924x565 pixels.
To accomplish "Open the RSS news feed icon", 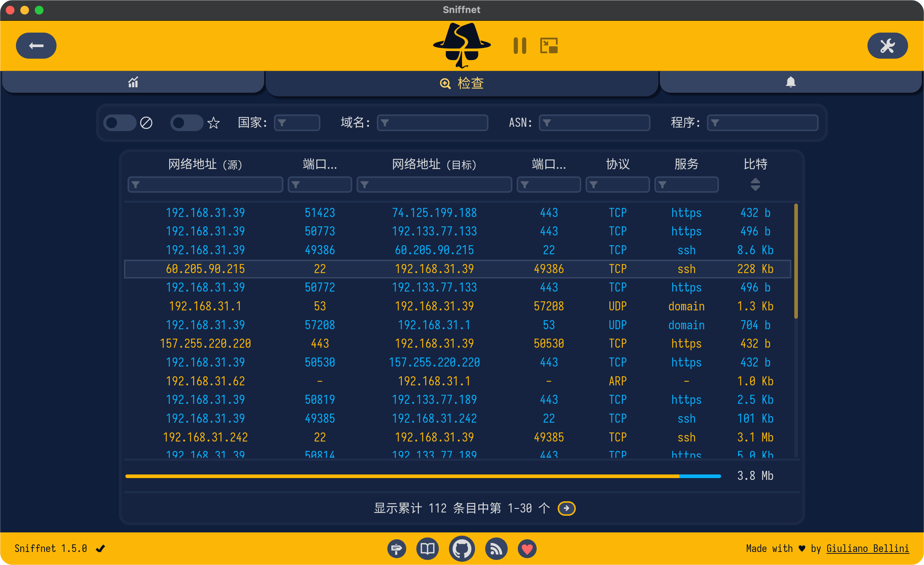I will (x=496, y=549).
